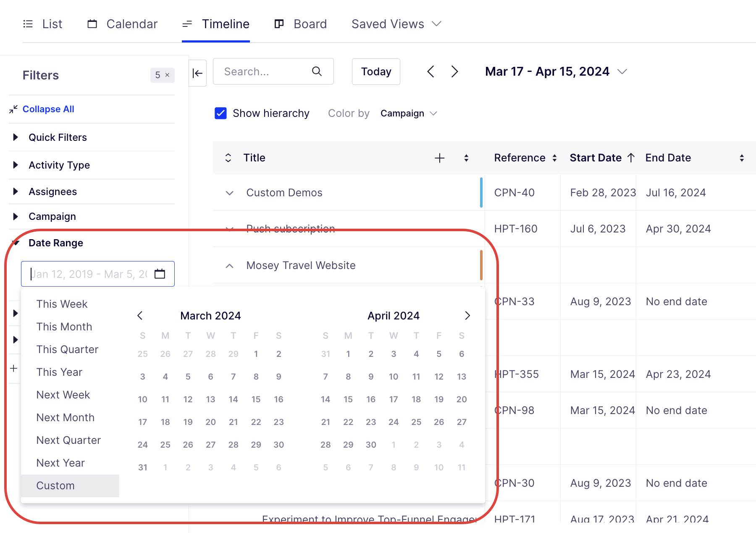Sort by Reference column
The image size is (756, 533).
(554, 158)
